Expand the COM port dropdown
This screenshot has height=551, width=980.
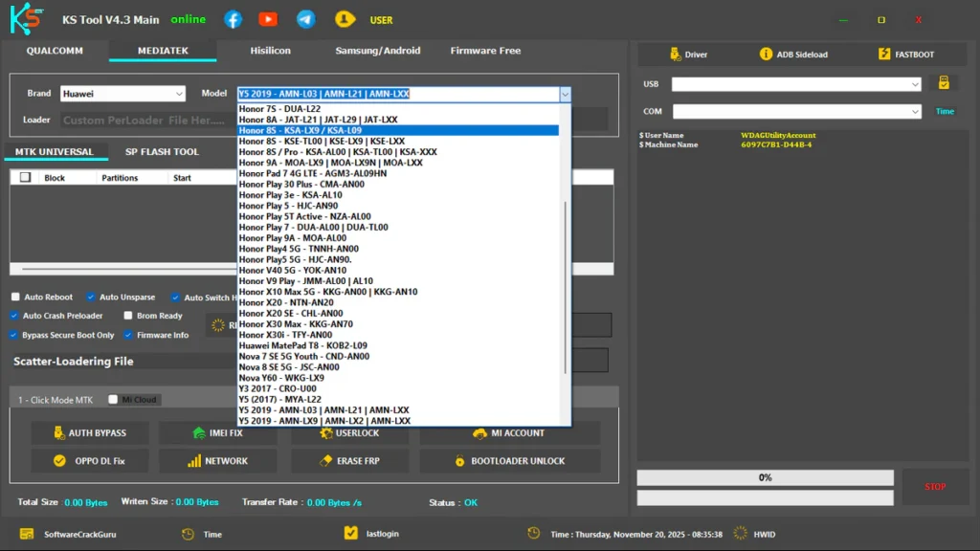[796, 112]
